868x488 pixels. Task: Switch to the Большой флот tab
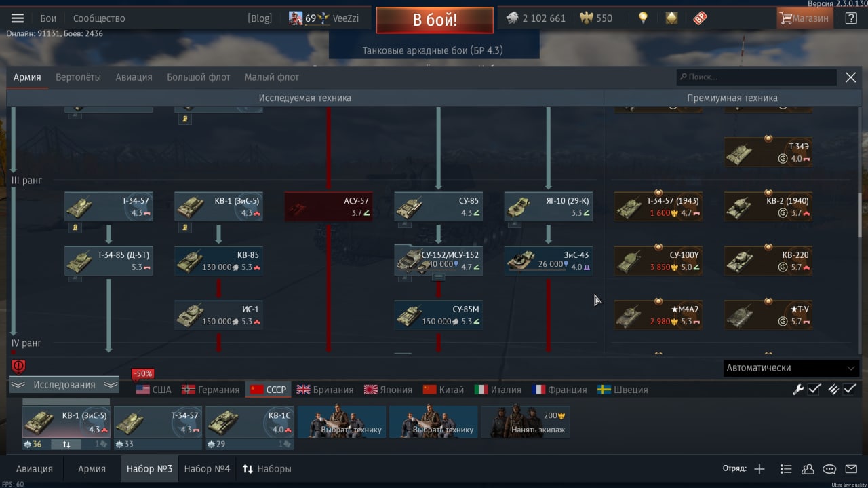click(x=199, y=77)
